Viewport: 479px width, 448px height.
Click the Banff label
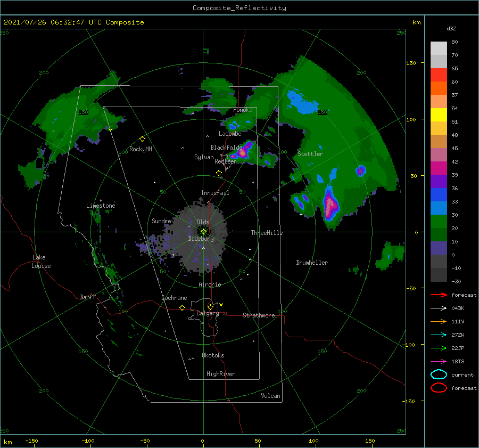[88, 297]
